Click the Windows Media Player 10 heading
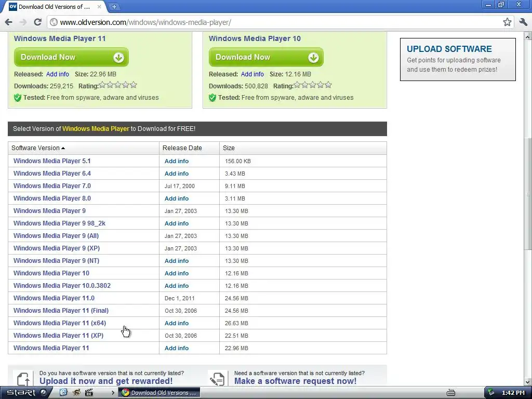Image resolution: width=532 pixels, height=399 pixels. (255, 38)
